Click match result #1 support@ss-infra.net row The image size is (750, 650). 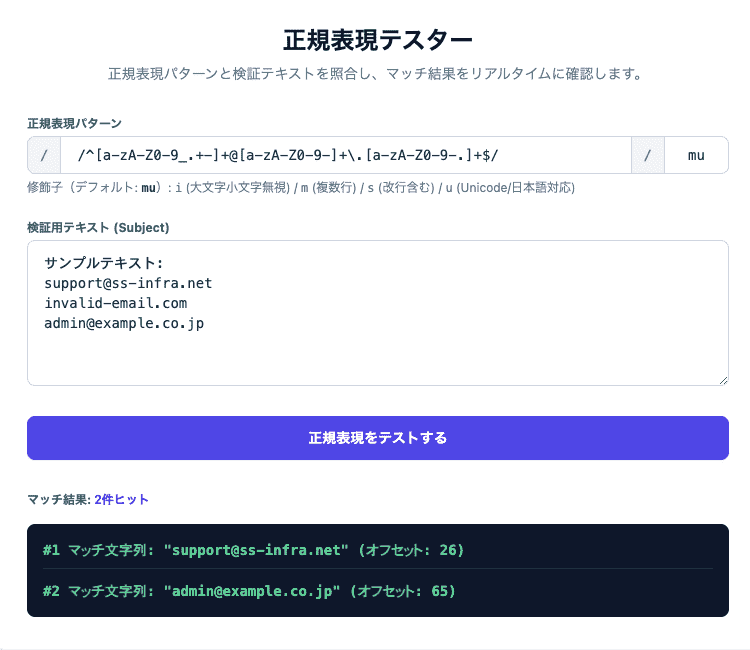point(378,550)
